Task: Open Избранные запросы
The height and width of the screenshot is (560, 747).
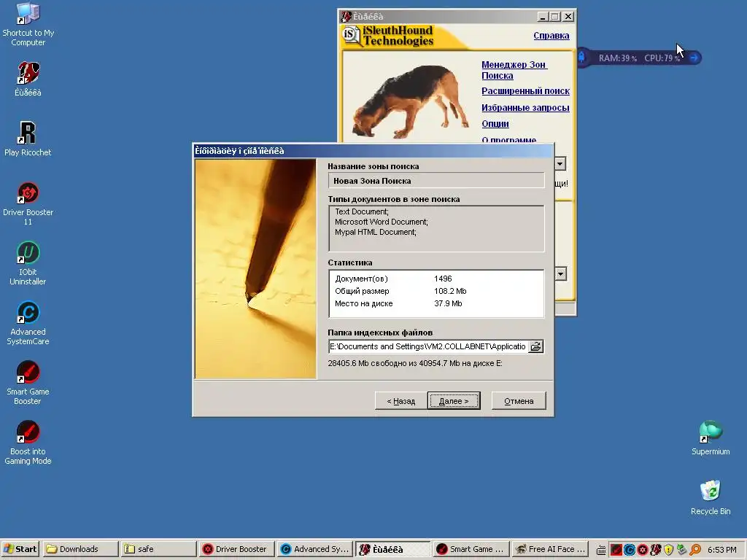Action: (x=525, y=108)
